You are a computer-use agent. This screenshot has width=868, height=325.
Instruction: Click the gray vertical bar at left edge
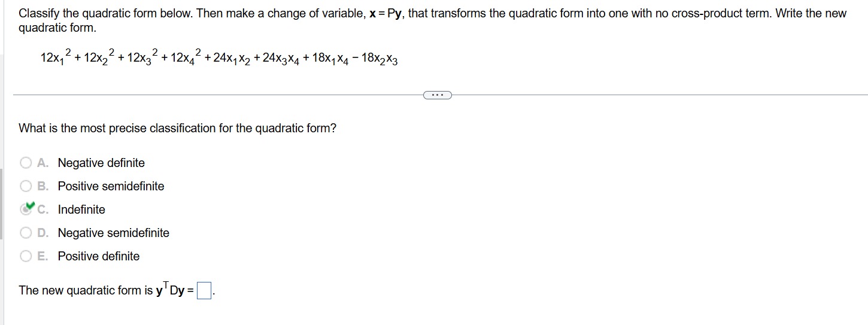(x=2, y=203)
